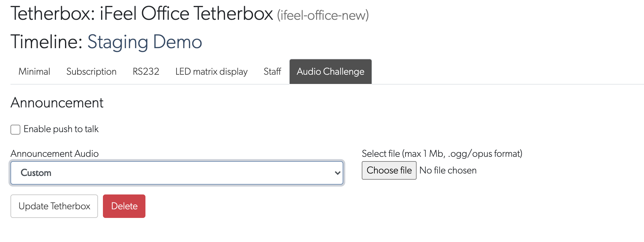Open the Audio Challenge tab
Viewport: 644px width, 242px height.
330,71
